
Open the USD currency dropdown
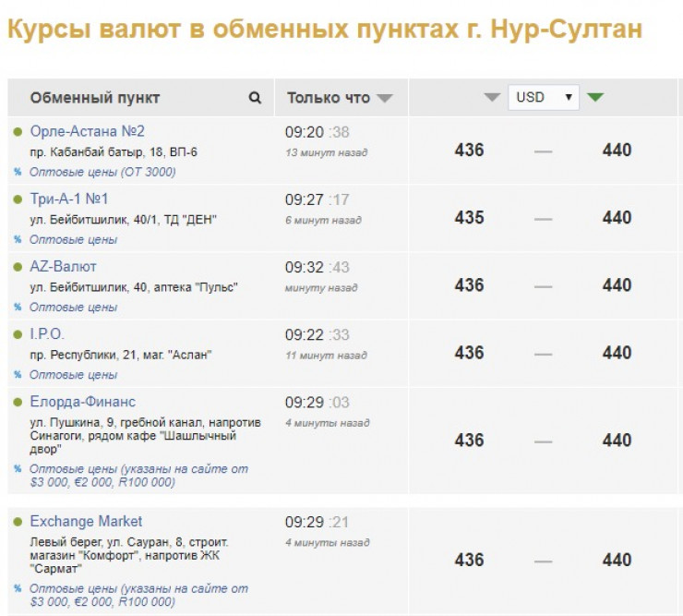point(543,97)
